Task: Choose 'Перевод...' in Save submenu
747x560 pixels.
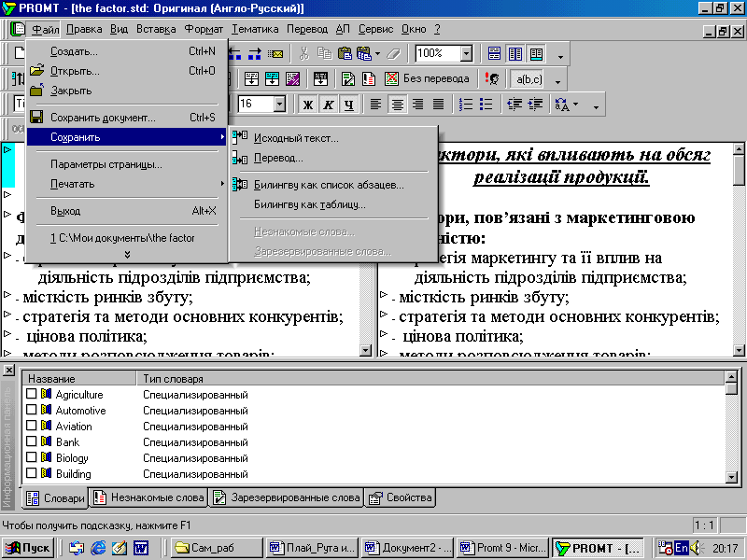Action: point(333,158)
